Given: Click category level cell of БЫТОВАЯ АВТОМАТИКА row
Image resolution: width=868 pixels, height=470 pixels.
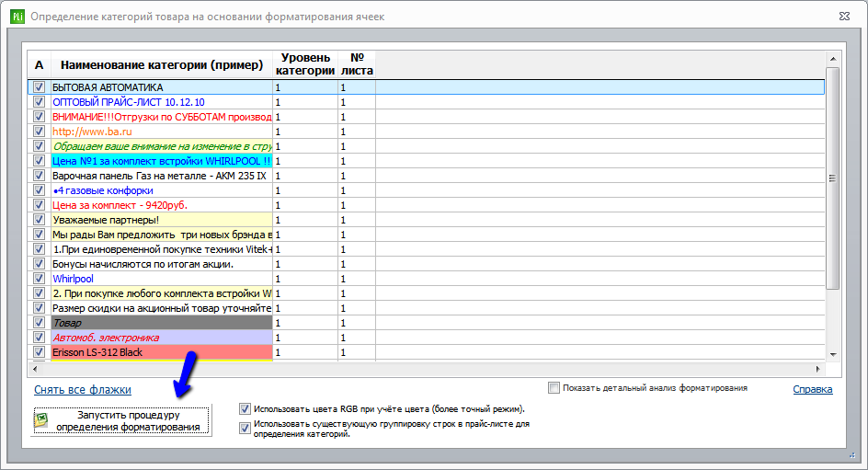Looking at the screenshot, I should tap(305, 87).
